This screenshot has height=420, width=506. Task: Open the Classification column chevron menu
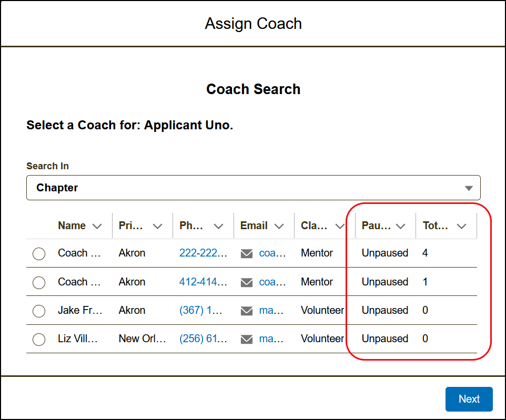(x=339, y=226)
